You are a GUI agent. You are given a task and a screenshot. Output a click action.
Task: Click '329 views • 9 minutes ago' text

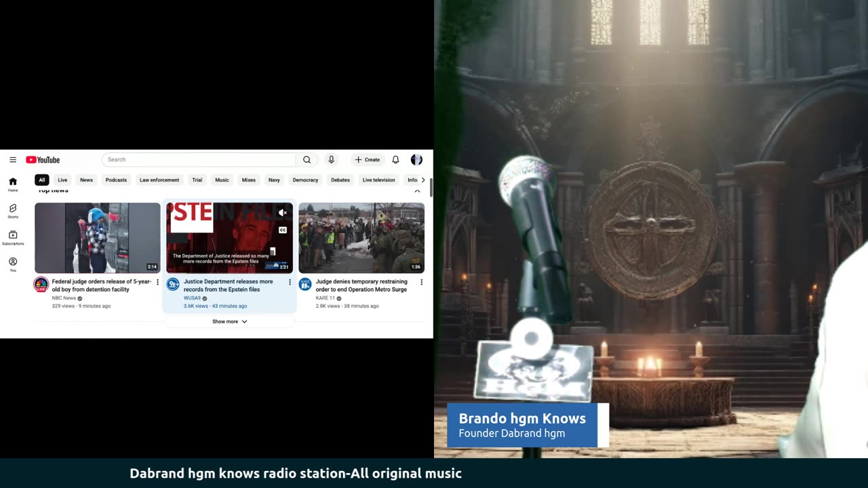point(81,306)
